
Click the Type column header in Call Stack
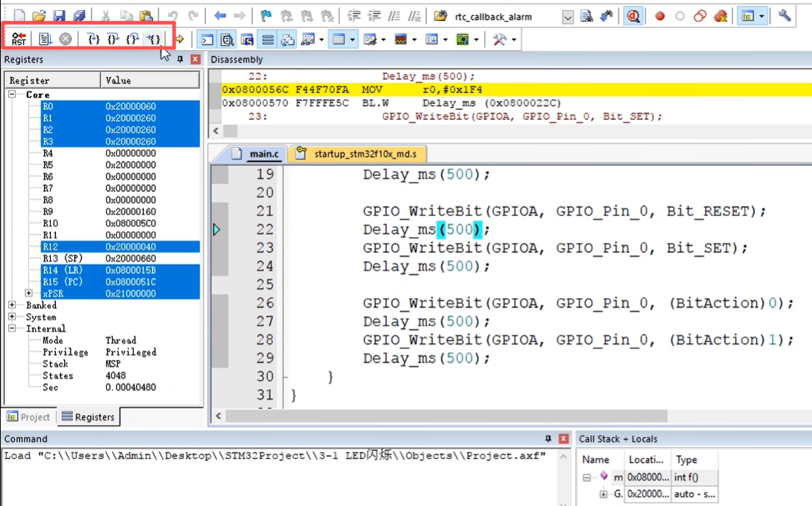point(694,459)
